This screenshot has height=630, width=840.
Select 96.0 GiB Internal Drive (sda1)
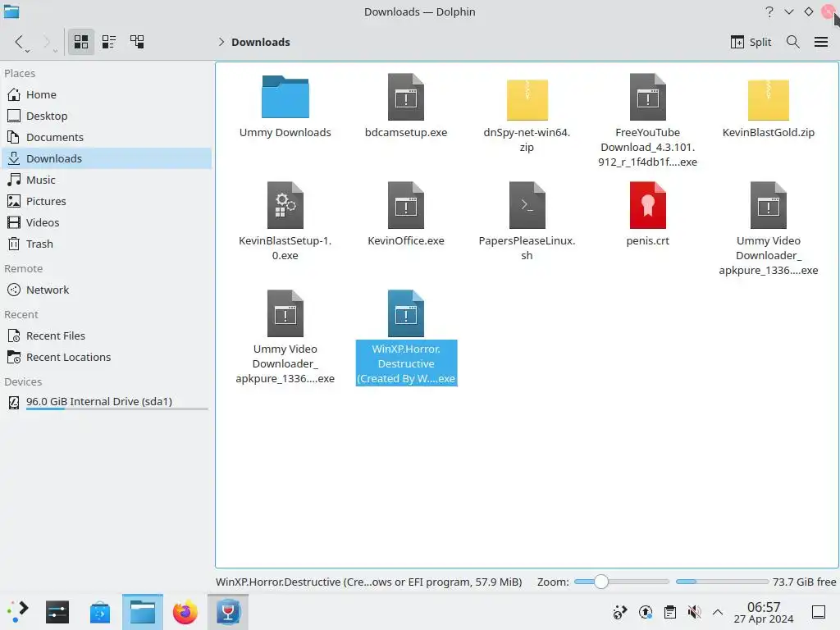[x=106, y=402]
